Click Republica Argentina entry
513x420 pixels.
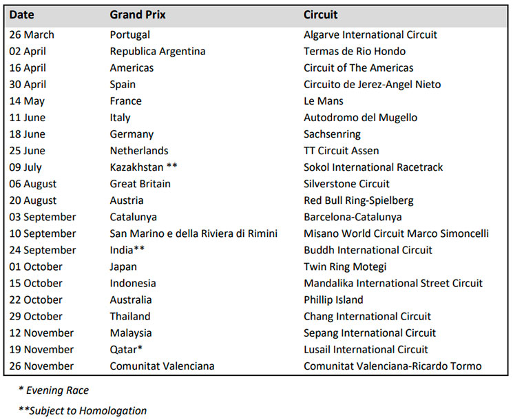click(158, 52)
